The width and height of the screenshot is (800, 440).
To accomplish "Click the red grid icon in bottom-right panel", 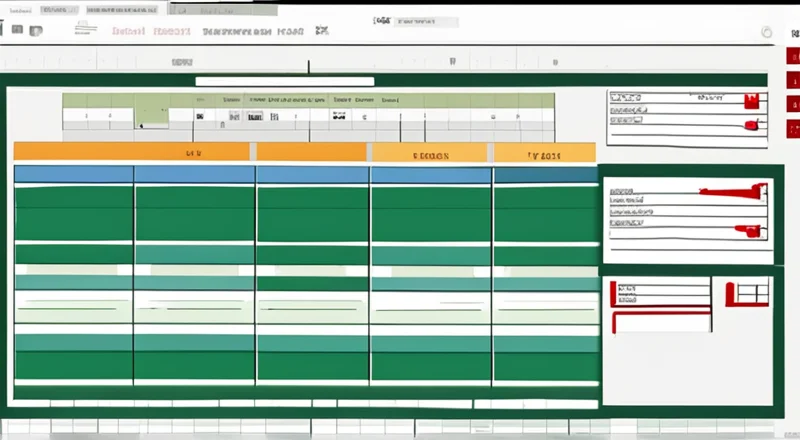I will pyautogui.click(x=746, y=293).
